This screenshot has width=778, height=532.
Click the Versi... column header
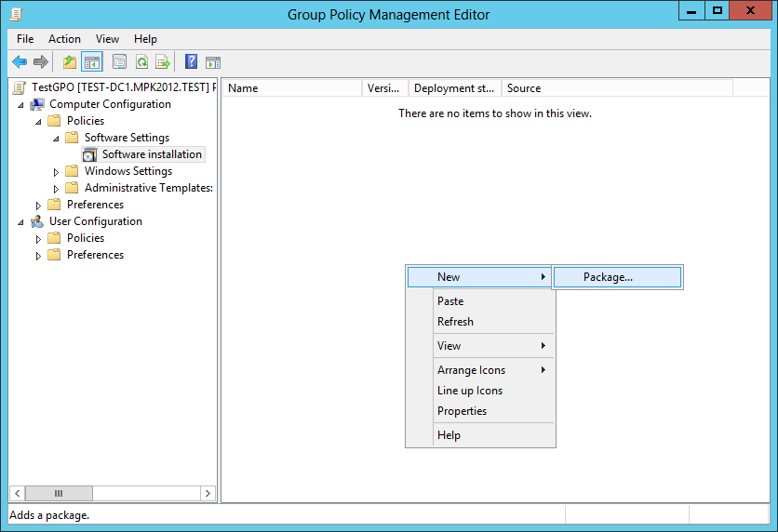pos(385,88)
